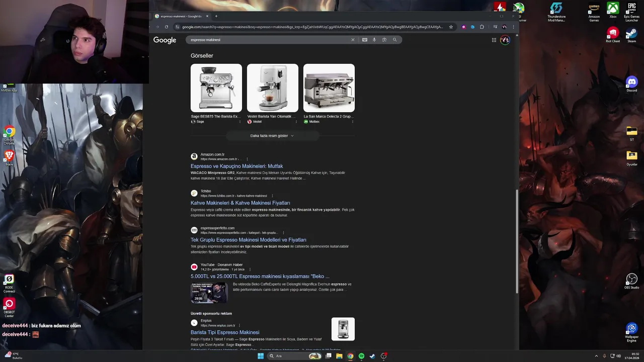
Task: Open more options for the Amazon.com.tr result
Action: coord(247,159)
